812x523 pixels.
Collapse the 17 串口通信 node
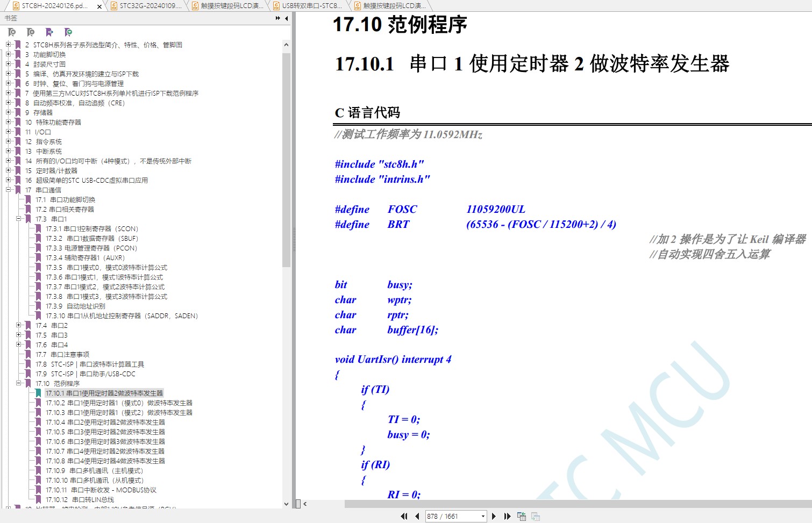click(8, 190)
